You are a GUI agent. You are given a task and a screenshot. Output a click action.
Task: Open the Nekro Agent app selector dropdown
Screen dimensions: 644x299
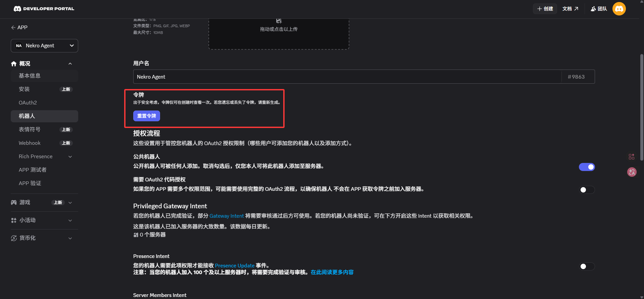point(44,46)
